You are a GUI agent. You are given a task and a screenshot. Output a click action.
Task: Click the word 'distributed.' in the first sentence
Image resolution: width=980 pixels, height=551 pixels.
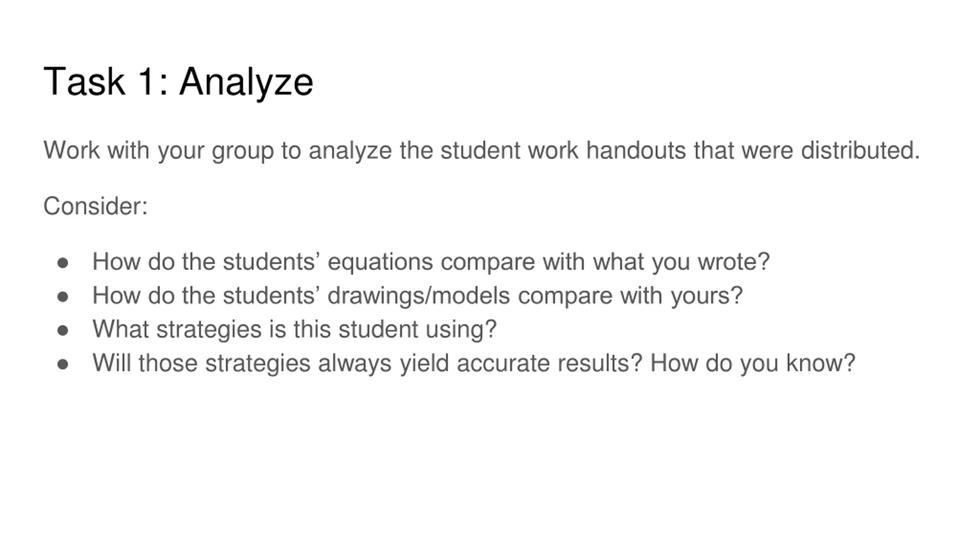point(861,150)
